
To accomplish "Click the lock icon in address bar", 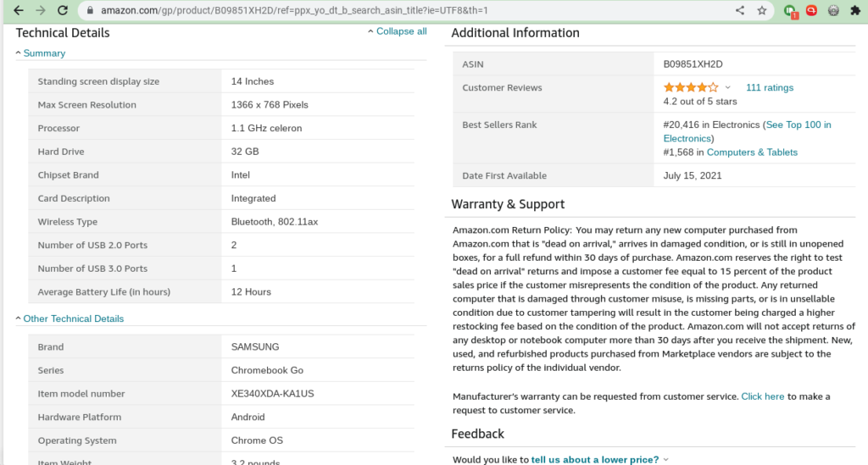I will pyautogui.click(x=90, y=10).
